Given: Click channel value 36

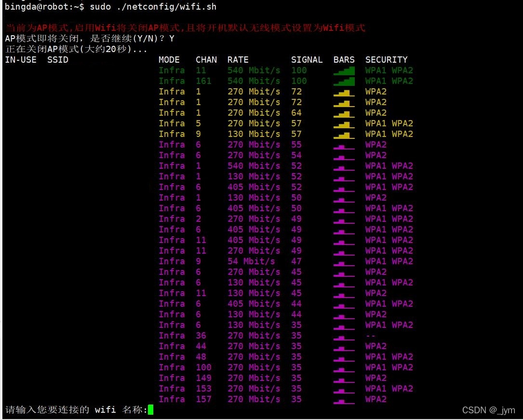Looking at the screenshot, I should pos(201,336).
